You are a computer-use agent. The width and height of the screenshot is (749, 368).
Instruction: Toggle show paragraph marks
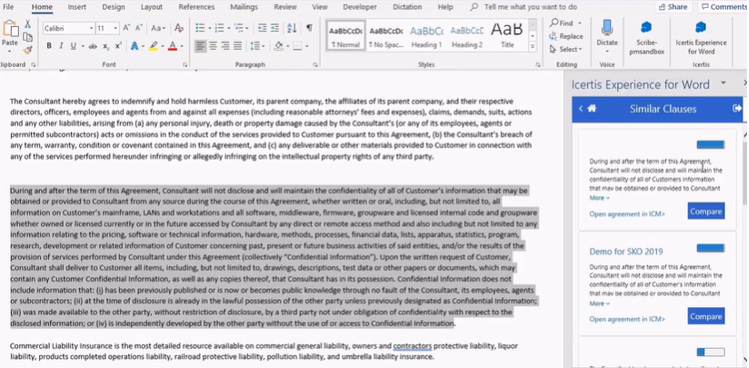coord(309,28)
